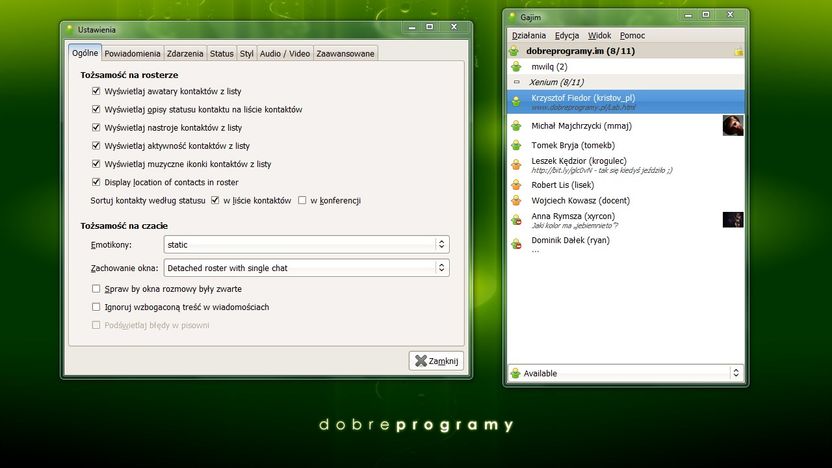Open the Edycja menu in Gajim

(567, 36)
